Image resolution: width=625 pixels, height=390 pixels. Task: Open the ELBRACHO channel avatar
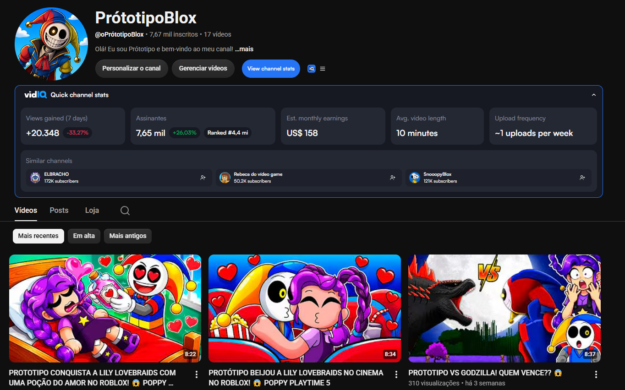[35, 177]
